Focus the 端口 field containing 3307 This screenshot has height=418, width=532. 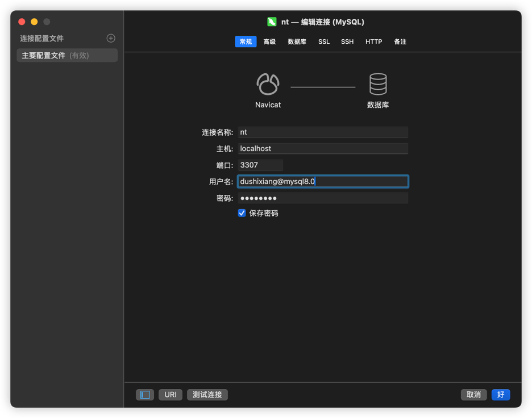[x=260, y=165]
